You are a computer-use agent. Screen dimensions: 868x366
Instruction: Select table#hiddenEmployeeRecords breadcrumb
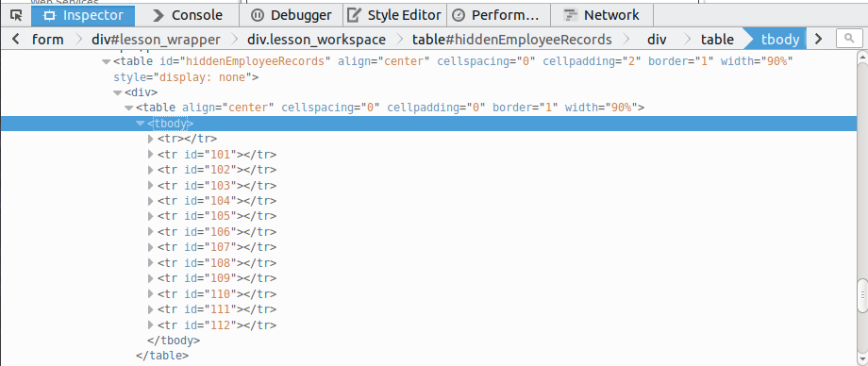point(512,40)
